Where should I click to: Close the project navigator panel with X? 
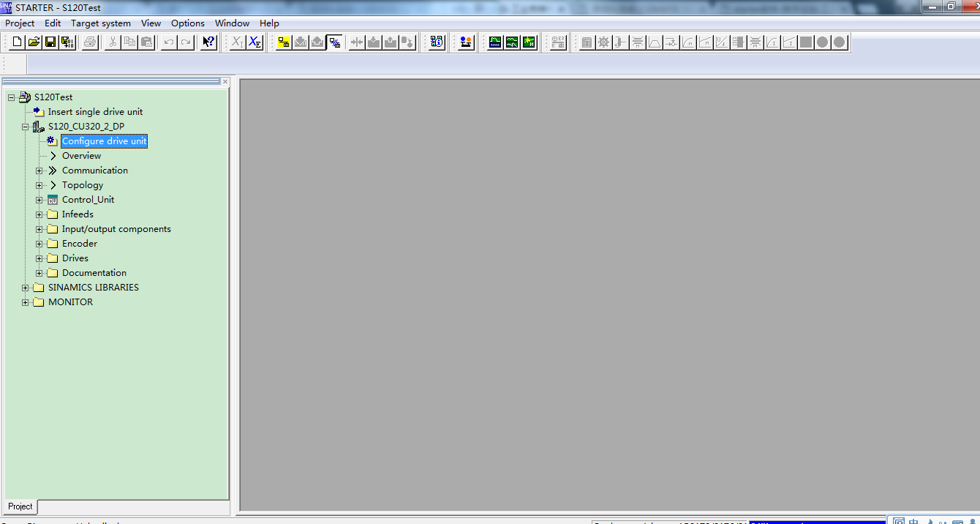click(225, 82)
